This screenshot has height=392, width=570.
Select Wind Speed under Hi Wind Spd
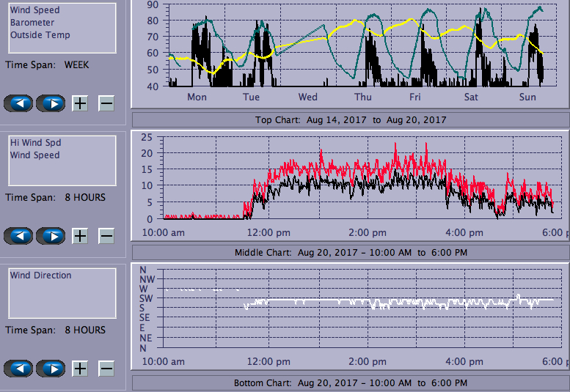click(x=35, y=155)
